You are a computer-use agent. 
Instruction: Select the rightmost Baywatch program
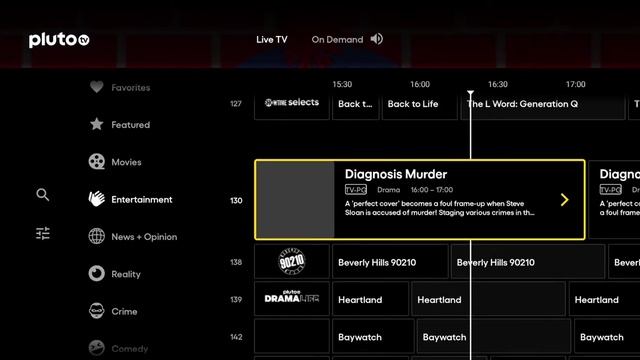[x=607, y=336]
